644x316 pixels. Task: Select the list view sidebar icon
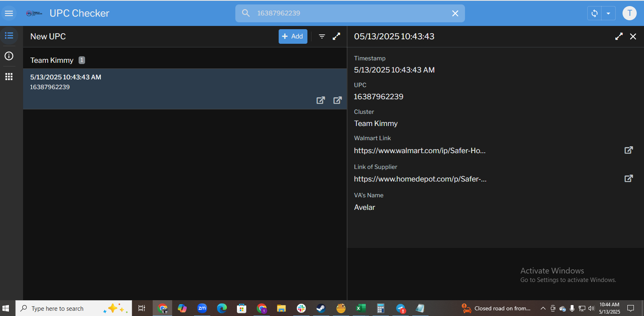9,36
